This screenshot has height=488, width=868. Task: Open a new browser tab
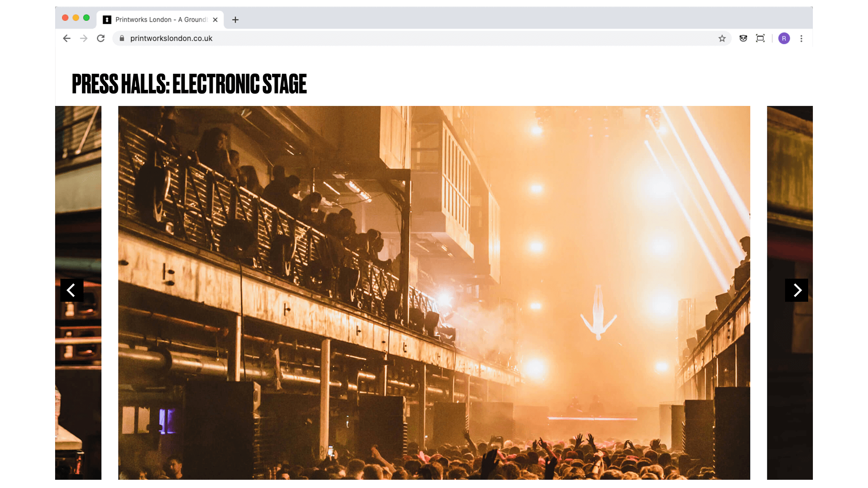(235, 20)
